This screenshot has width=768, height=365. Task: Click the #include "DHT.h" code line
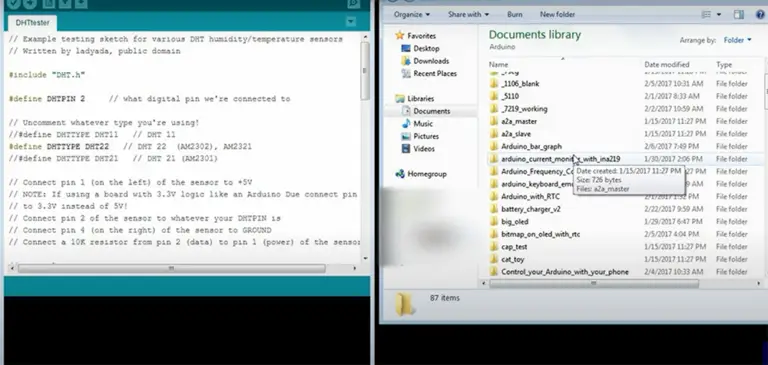(x=47, y=75)
